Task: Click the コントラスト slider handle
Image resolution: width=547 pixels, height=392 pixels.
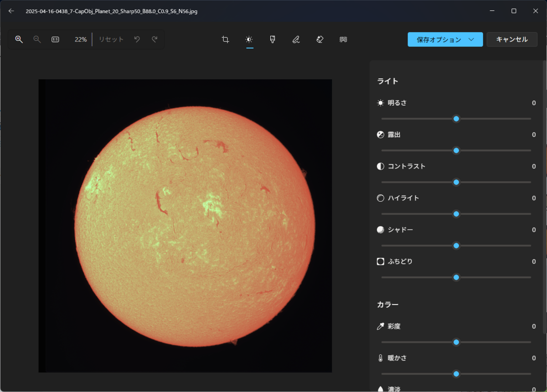Action: pos(456,182)
